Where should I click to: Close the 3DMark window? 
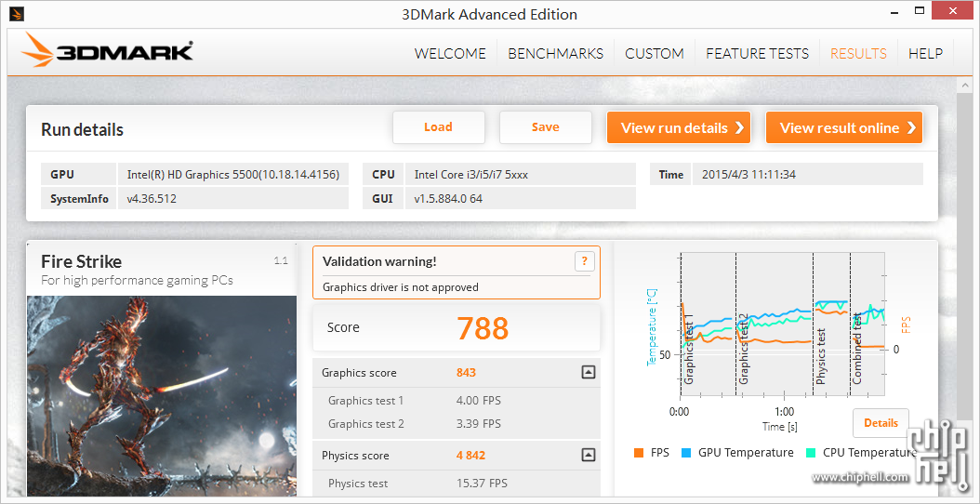pyautogui.click(x=952, y=10)
